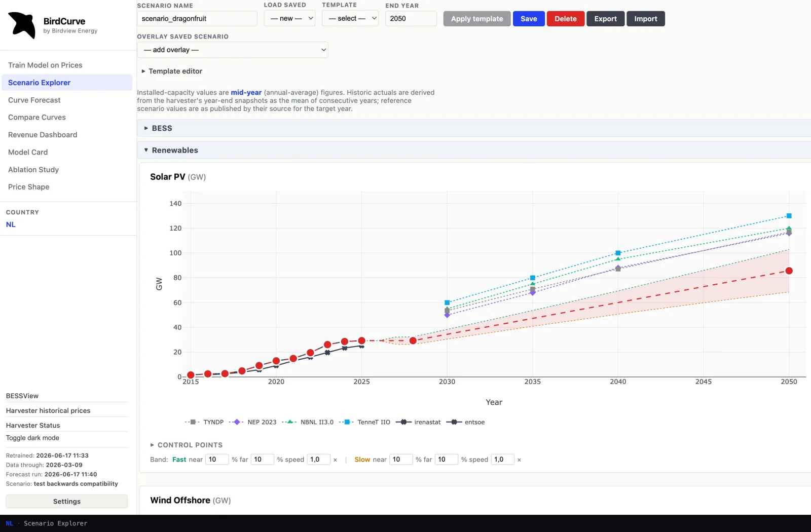Open the BESSView link
This screenshot has width=811, height=532.
22,396
